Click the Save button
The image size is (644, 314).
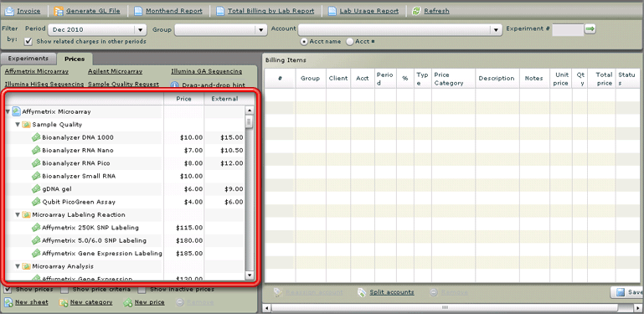tap(627, 292)
